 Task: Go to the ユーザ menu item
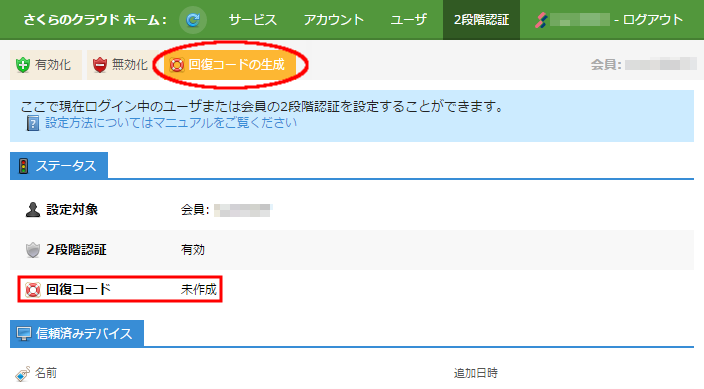coord(408,20)
